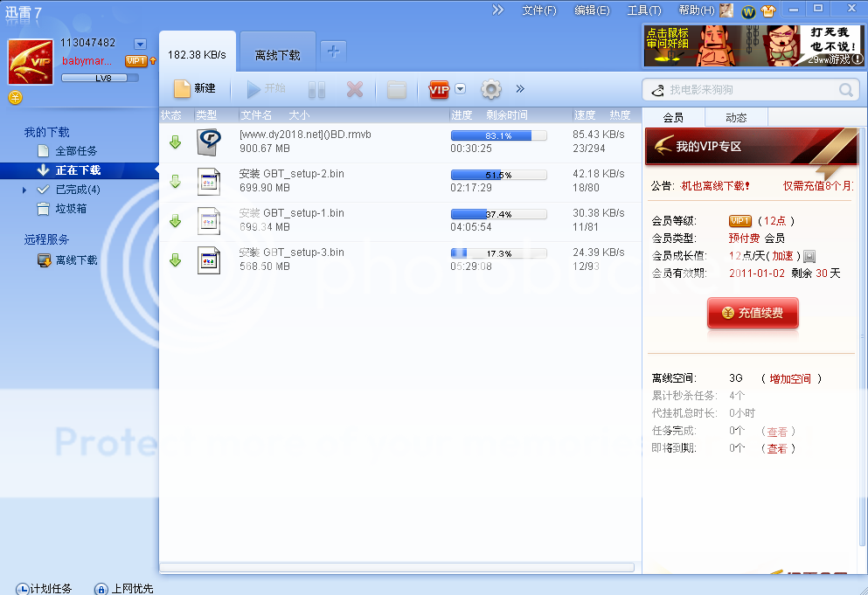The height and width of the screenshot is (595, 868).
Task: Click the 计划任务 clock icon
Action: coord(22,588)
